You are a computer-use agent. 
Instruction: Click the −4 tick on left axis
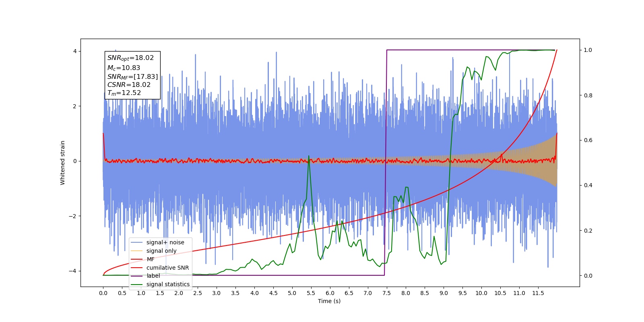click(x=73, y=271)
